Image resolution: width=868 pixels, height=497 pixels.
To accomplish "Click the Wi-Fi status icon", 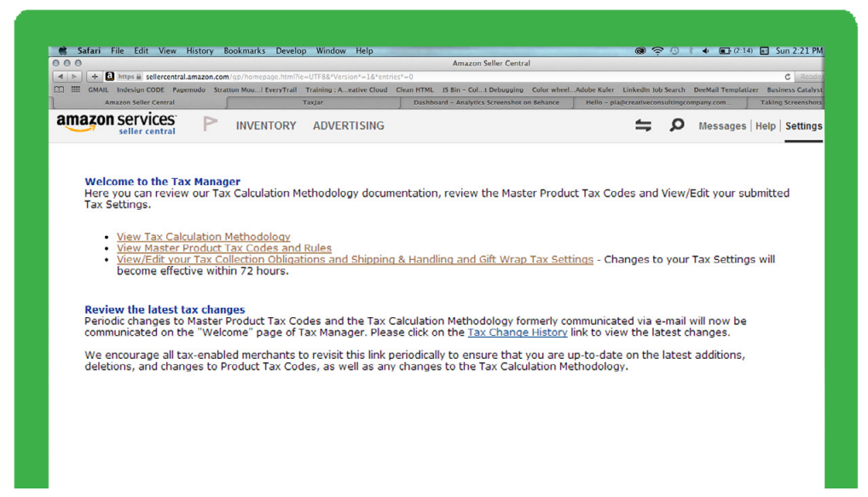I will pos(657,50).
